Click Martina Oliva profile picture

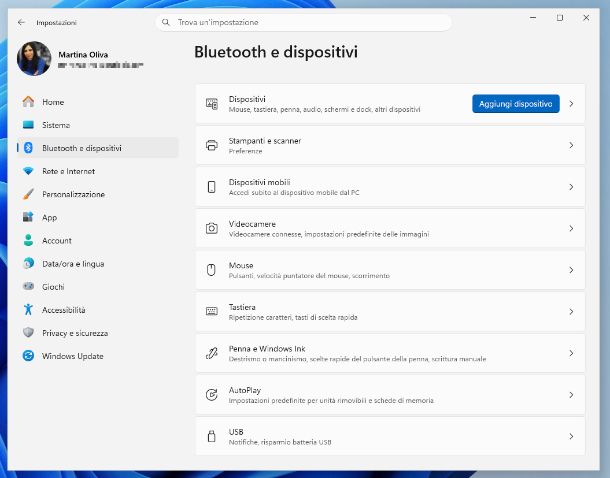tap(34, 58)
